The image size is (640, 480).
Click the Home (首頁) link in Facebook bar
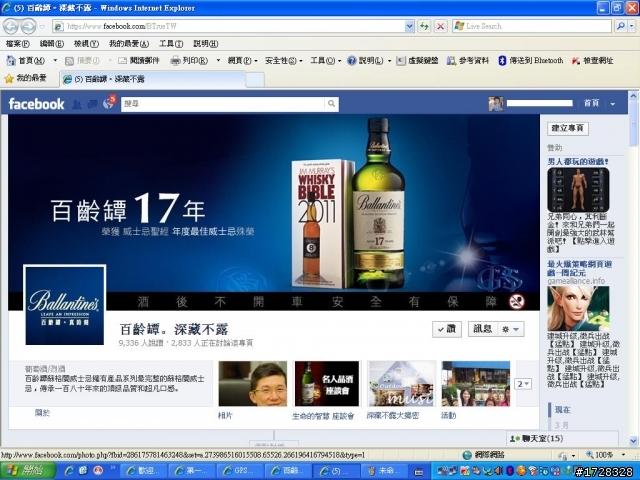(591, 104)
